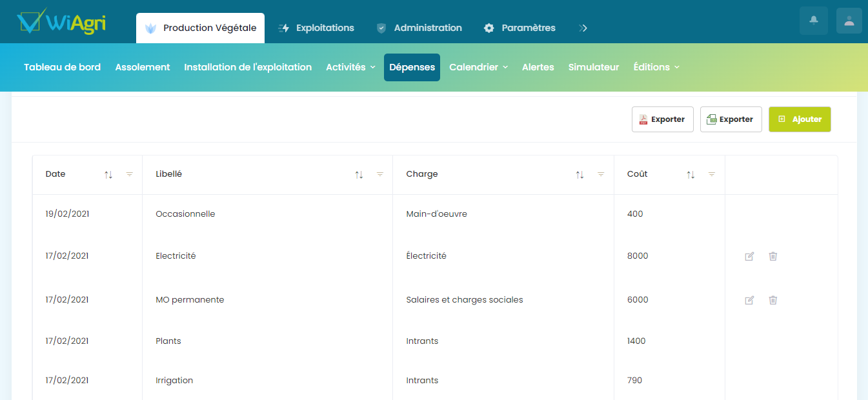Edit the MO permanente expense row

point(749,300)
